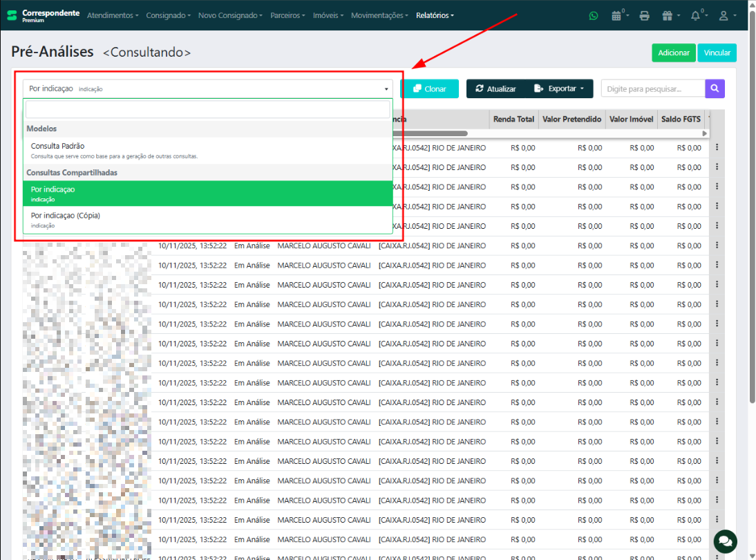Open the user profile icon menu
The width and height of the screenshot is (756, 560).
tap(724, 15)
